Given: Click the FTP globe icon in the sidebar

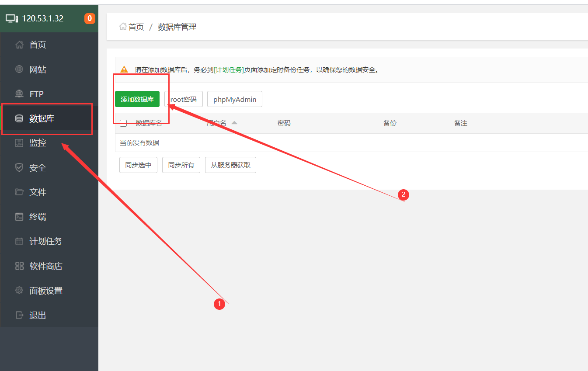Looking at the screenshot, I should (x=19, y=94).
